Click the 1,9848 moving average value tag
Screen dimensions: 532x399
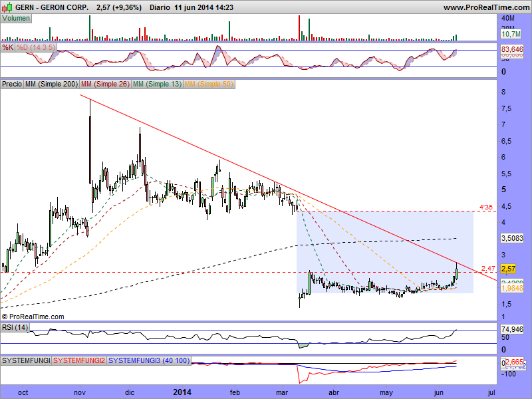[x=512, y=288]
